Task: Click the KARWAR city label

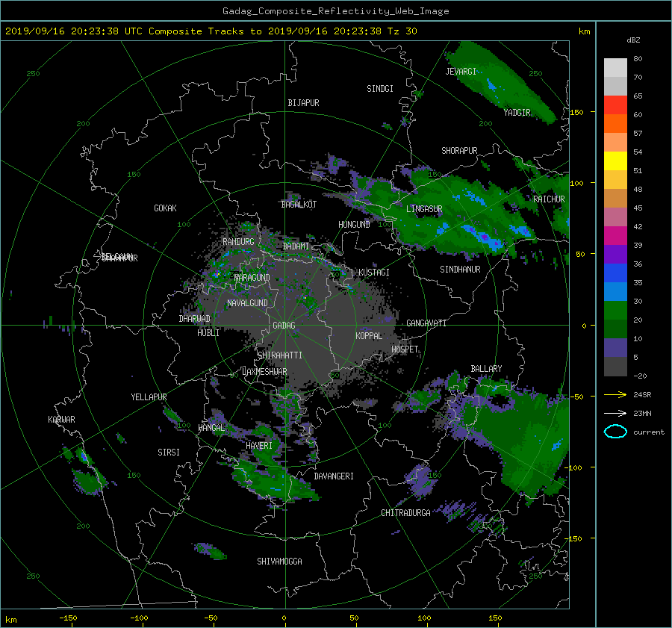Action: [x=61, y=420]
